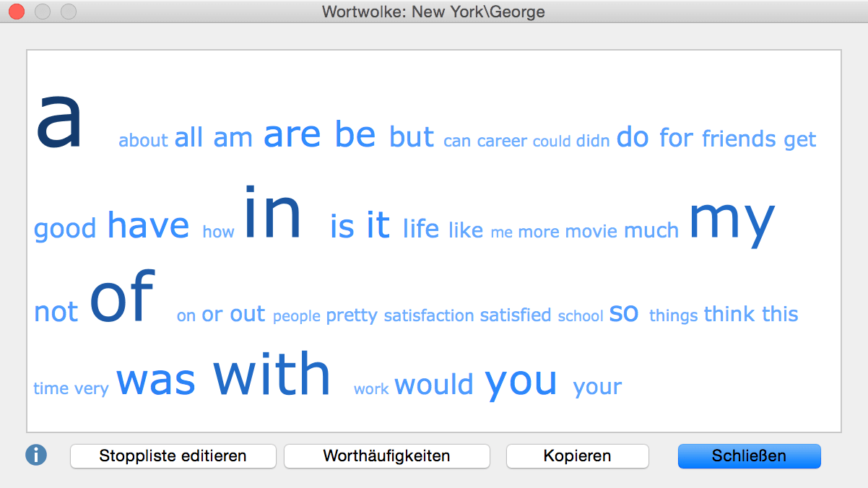This screenshot has height=488, width=868.
Task: Select the word "more"
Action: point(539,232)
